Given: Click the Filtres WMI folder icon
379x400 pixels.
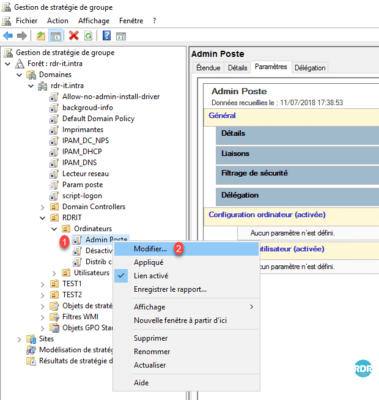Looking at the screenshot, I should 54,317.
